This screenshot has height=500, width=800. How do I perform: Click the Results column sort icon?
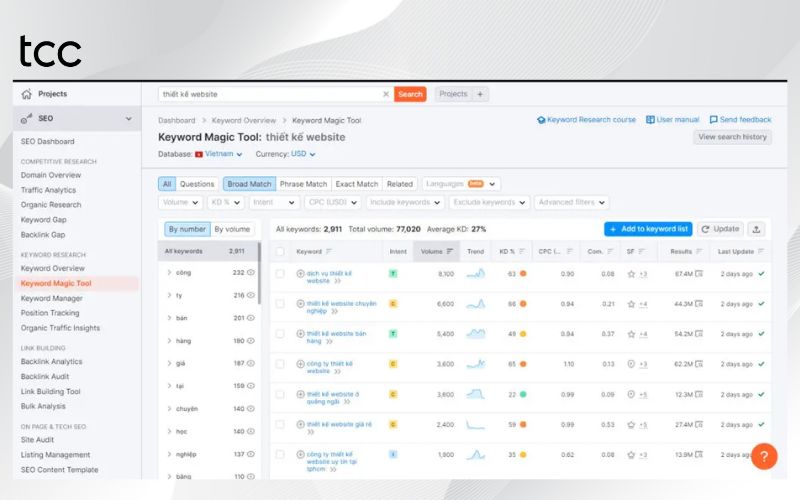click(x=699, y=252)
